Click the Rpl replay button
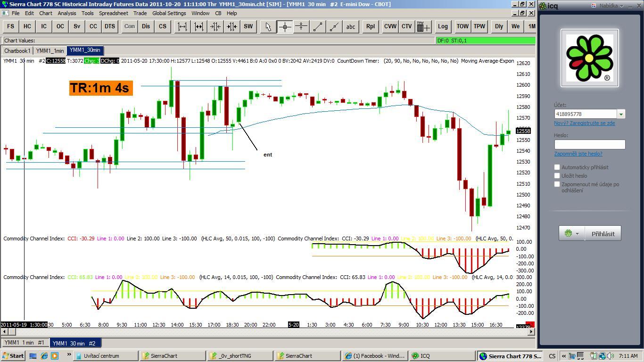 tap(370, 26)
